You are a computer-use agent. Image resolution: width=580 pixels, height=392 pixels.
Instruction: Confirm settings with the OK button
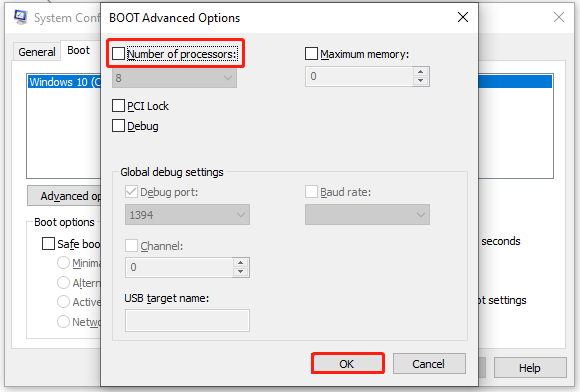348,364
